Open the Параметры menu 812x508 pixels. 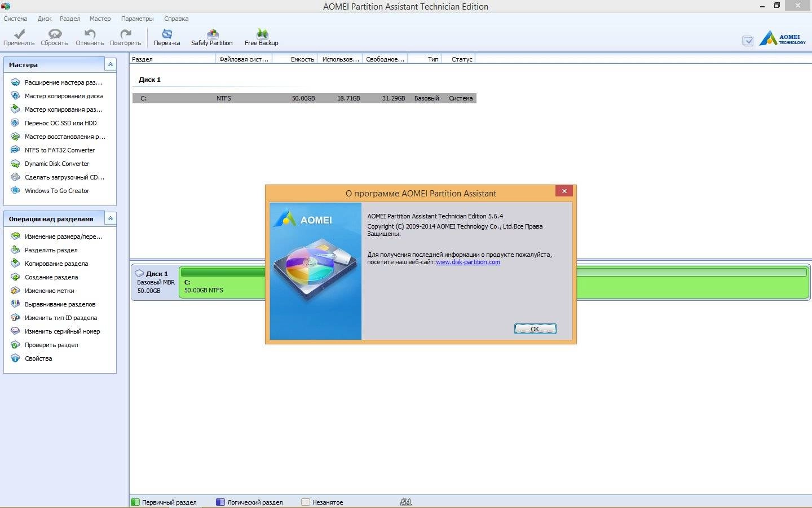137,19
